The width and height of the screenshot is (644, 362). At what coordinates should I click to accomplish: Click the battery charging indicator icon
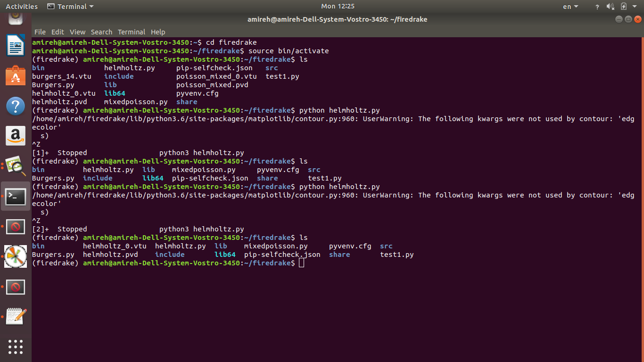(624, 7)
